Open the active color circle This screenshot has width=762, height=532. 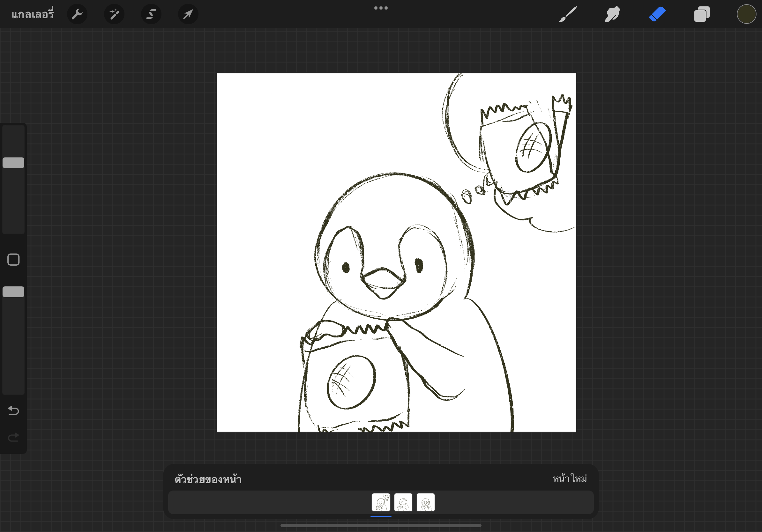point(746,14)
